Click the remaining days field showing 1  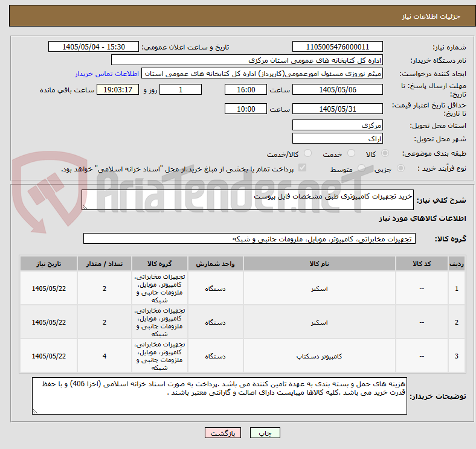(x=181, y=89)
